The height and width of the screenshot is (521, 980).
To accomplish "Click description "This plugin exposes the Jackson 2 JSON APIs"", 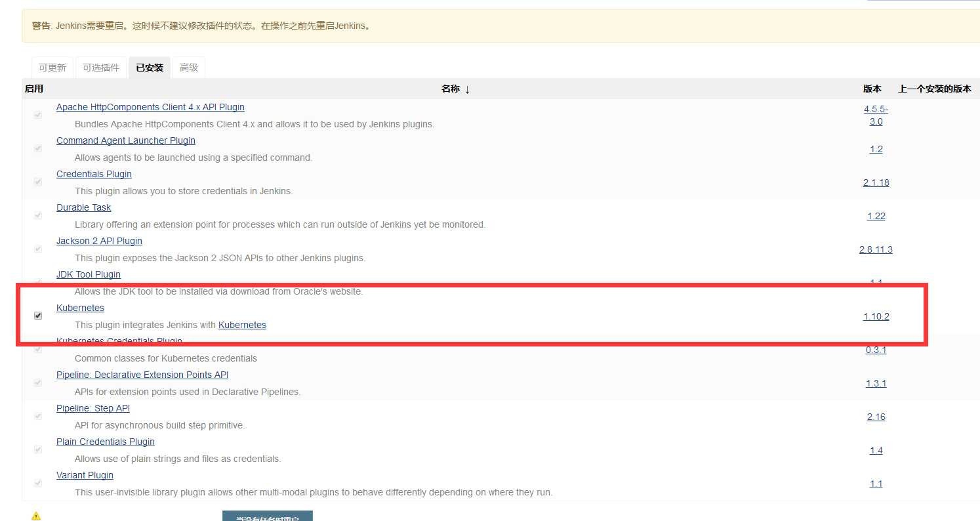I will click(220, 258).
